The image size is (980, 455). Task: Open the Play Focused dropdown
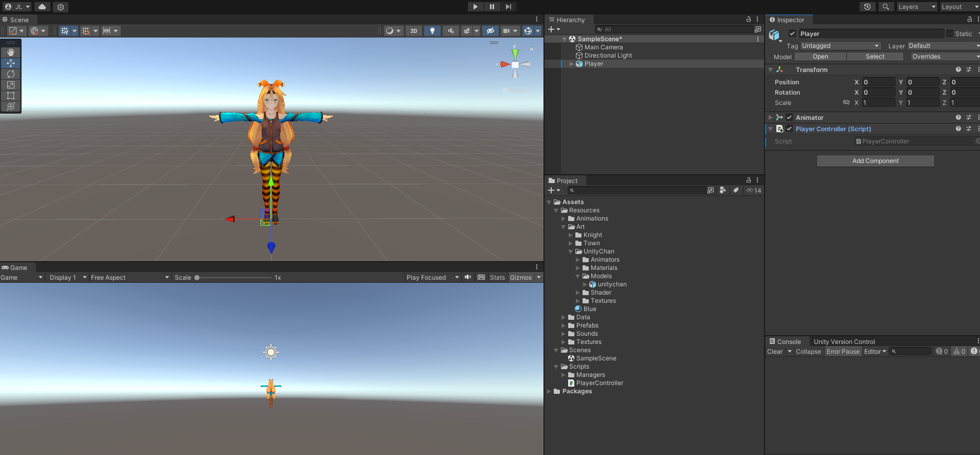click(x=432, y=278)
